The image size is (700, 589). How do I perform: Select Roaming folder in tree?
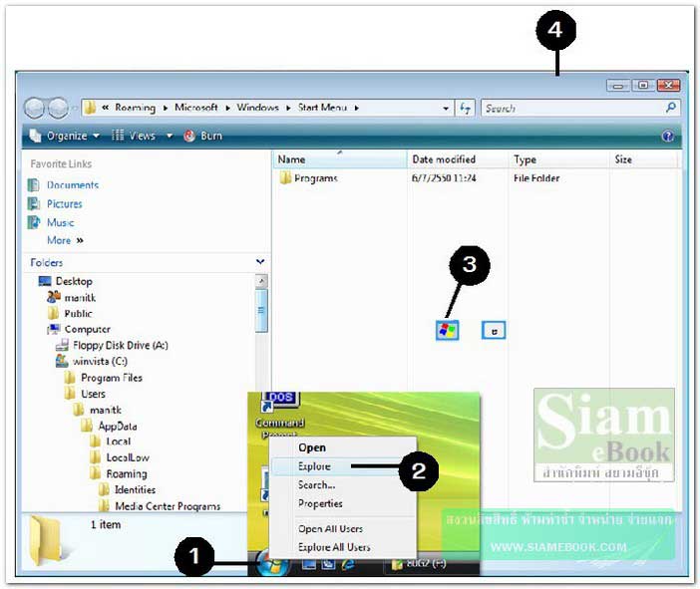tap(127, 473)
